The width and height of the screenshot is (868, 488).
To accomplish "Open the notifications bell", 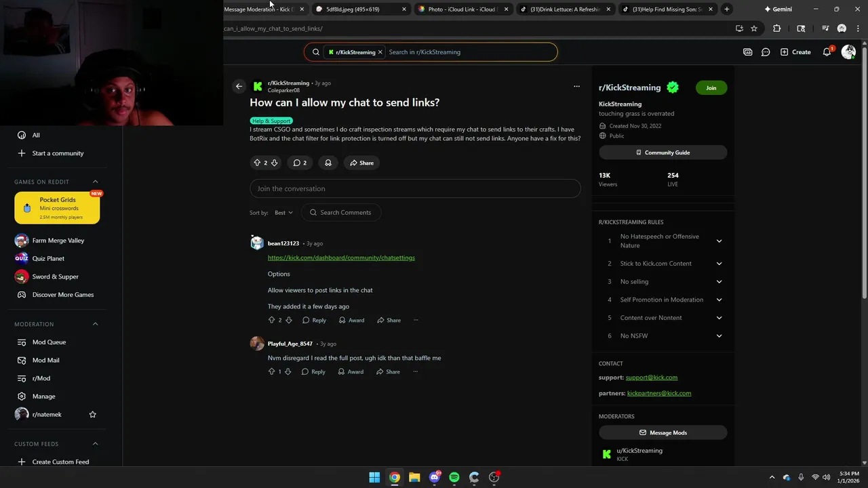I will tap(827, 52).
